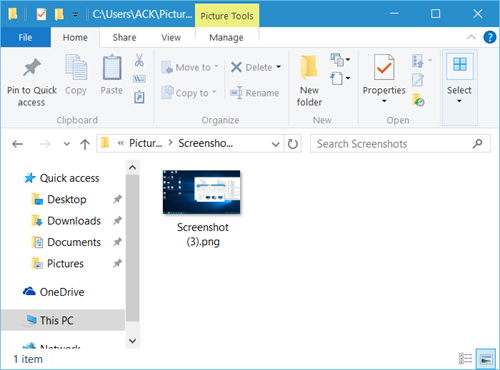Switch to the Home ribbon tab

[75, 37]
